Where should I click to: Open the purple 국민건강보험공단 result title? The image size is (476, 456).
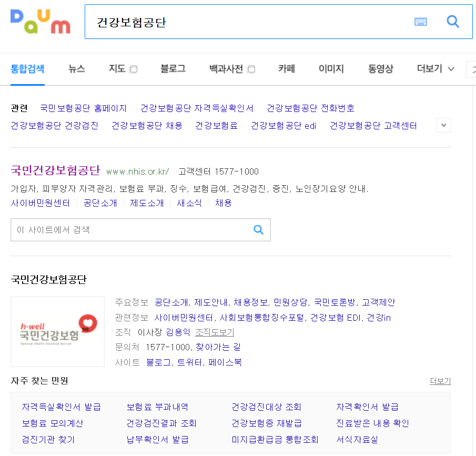55,170
